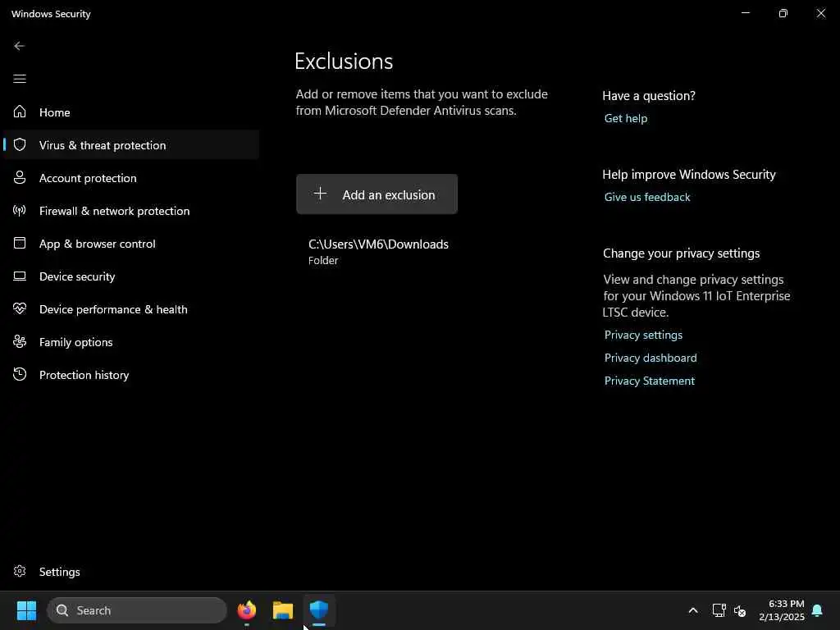Screen dimensions: 840x630
Task: Open App & browser control label
Action: coord(97,244)
